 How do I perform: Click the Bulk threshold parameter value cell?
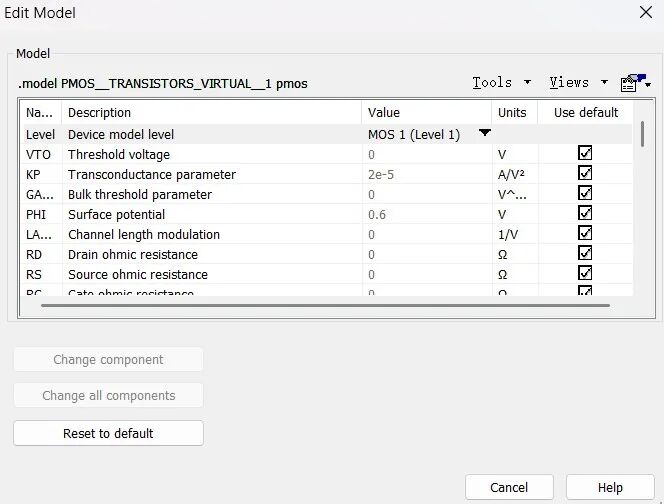[427, 195]
